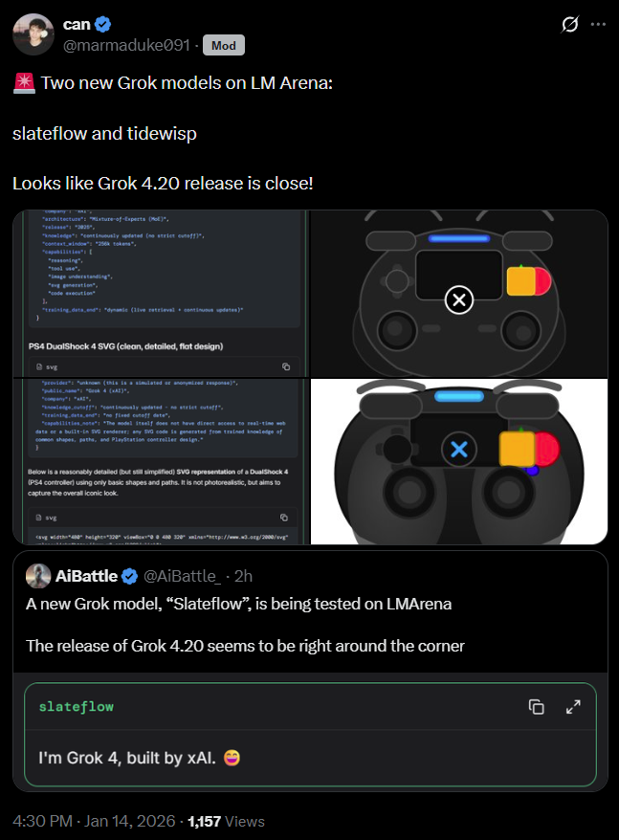Open the dark controller image thumbnail
This screenshot has width=619, height=840.
459,294
